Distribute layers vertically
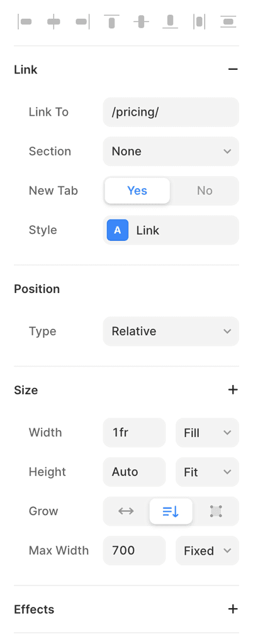This screenshot has width=253, height=644. click(228, 22)
